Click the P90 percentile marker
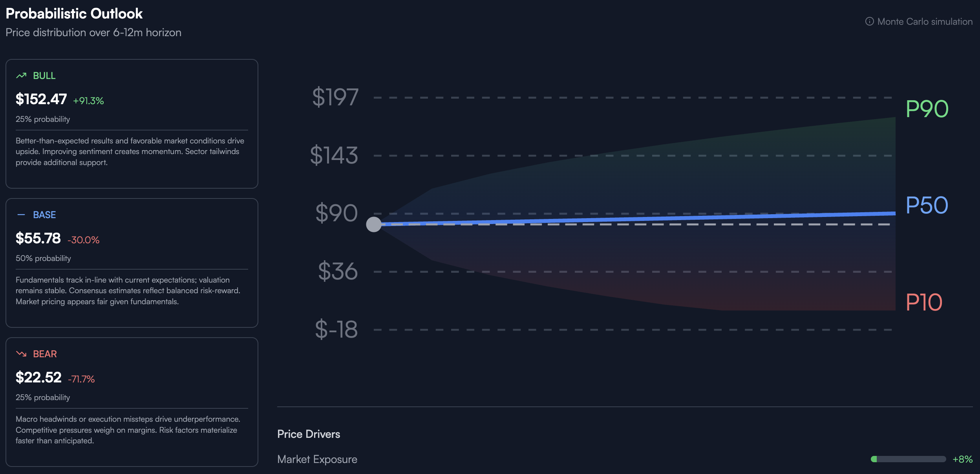This screenshot has width=980, height=474. click(x=927, y=109)
